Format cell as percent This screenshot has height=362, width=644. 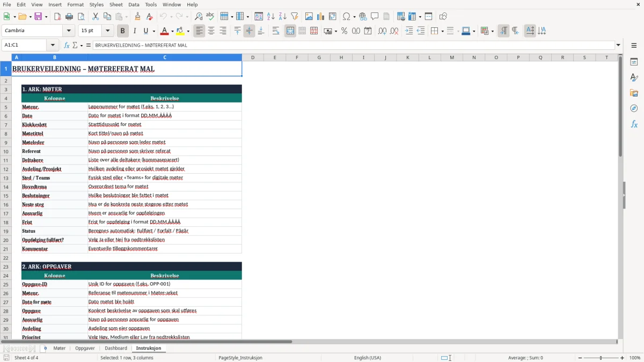tap(344, 31)
